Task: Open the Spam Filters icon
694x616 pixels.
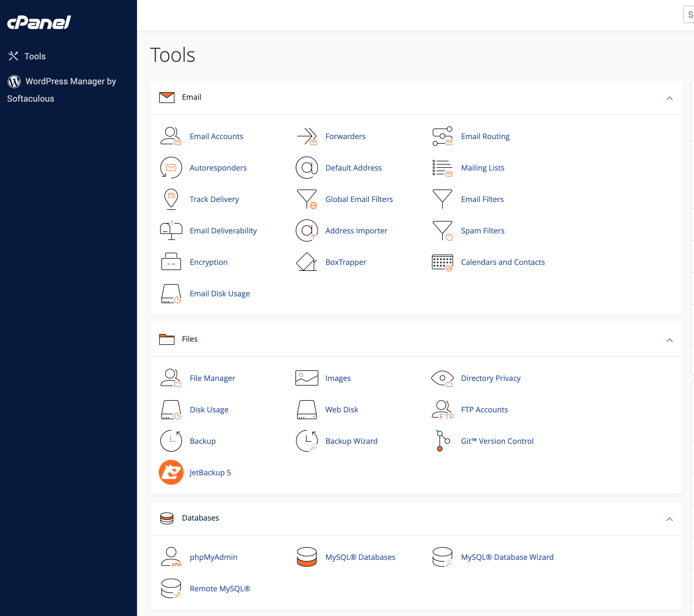Action: (442, 231)
